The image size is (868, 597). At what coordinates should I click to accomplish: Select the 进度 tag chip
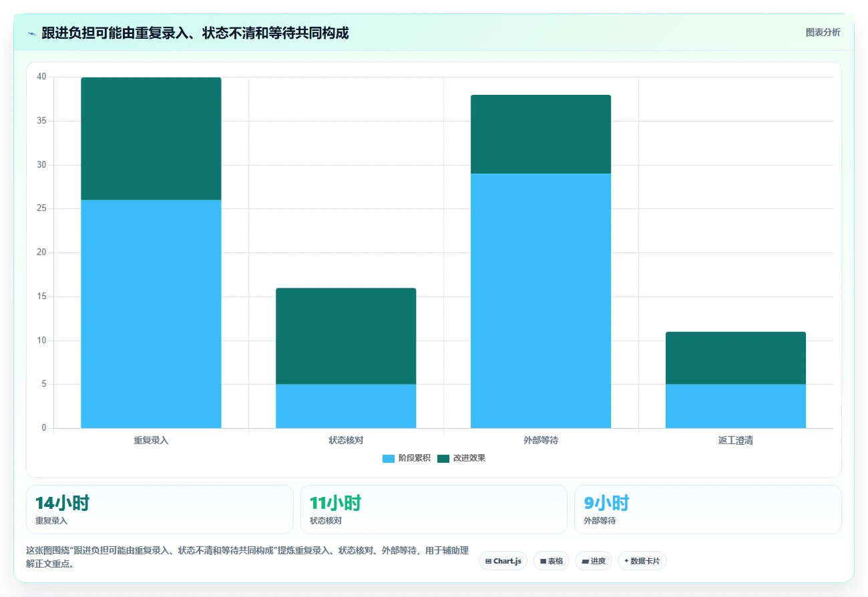click(x=594, y=561)
